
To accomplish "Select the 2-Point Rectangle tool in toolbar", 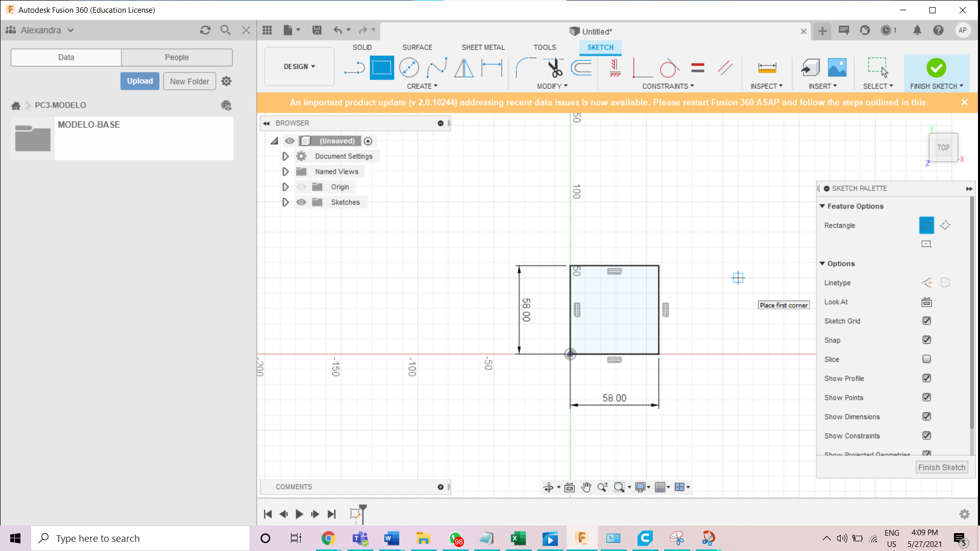I will 382,67.
